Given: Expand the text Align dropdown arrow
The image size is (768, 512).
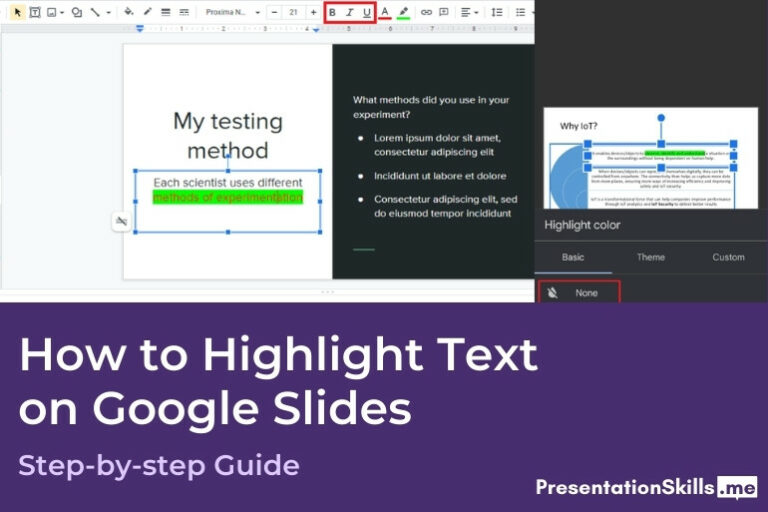Looking at the screenshot, I should 476,12.
